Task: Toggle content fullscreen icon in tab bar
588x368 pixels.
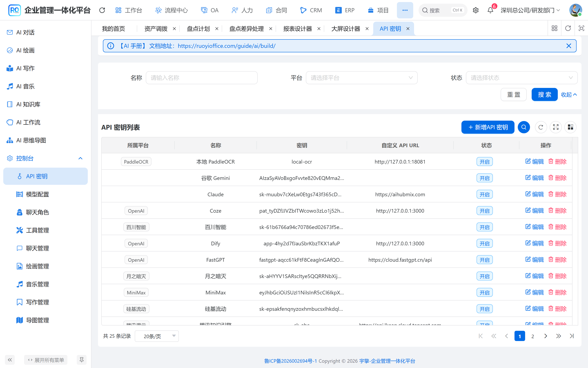Action: tap(581, 28)
